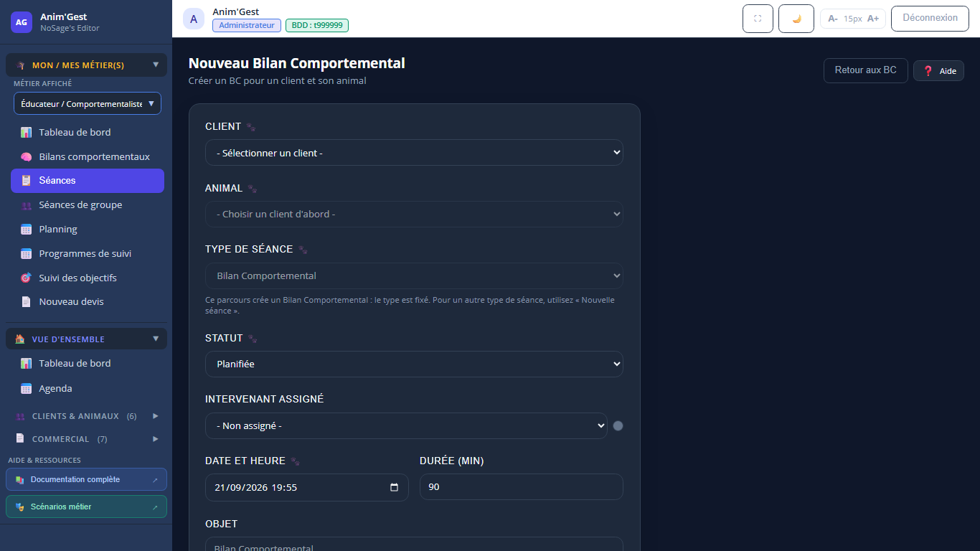Click the Durée (min) input field

(522, 487)
